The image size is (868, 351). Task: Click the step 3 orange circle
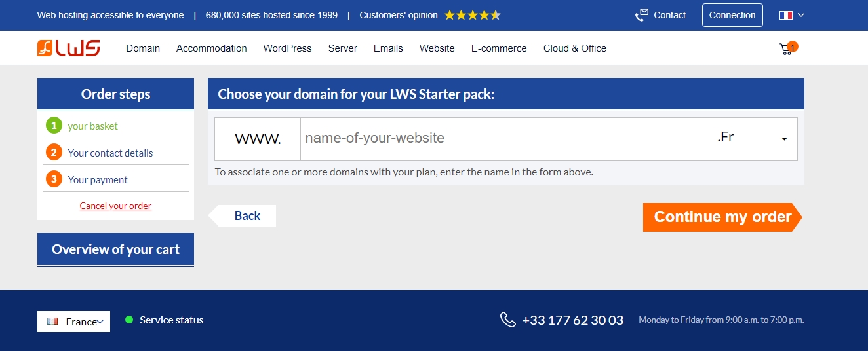pos(54,179)
